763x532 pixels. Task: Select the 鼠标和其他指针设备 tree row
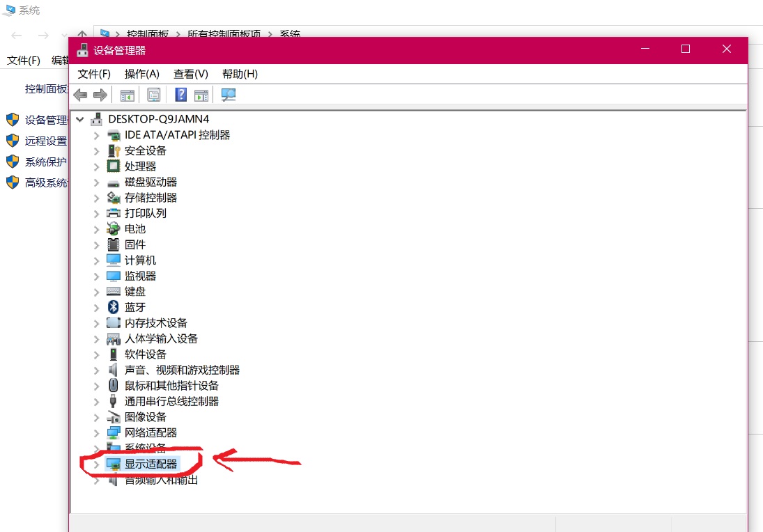coord(172,386)
